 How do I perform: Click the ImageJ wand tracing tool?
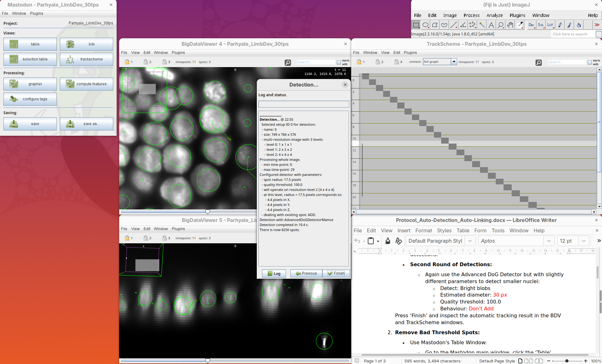[482, 25]
